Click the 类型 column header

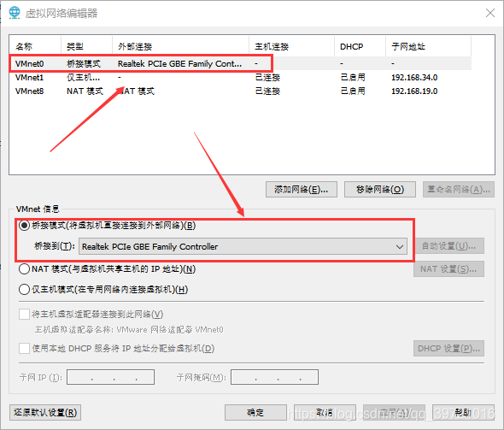coord(87,47)
